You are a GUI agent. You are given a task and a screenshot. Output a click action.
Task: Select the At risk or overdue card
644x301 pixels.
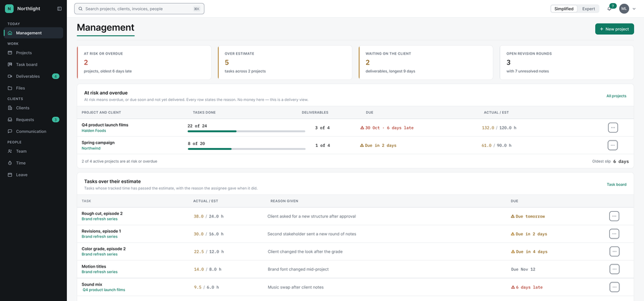(144, 63)
